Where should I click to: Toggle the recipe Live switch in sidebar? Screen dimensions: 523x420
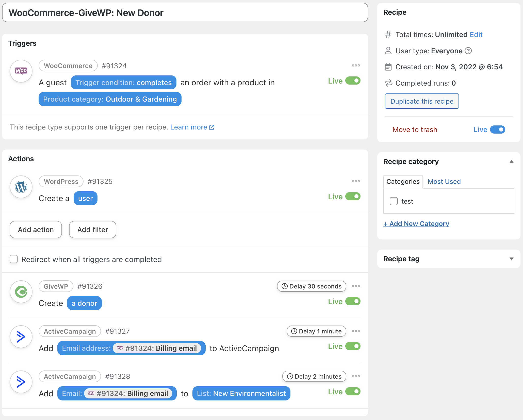pos(498,130)
